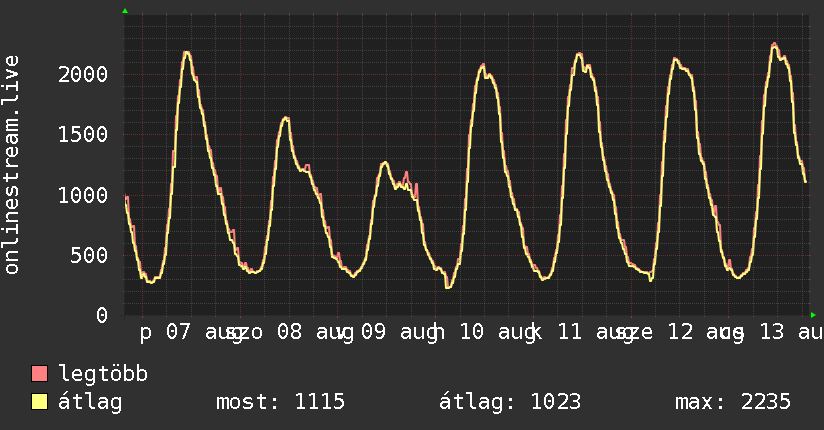This screenshot has width=824, height=430.
Task: Click the '12 aug' date label
Action: click(x=705, y=333)
